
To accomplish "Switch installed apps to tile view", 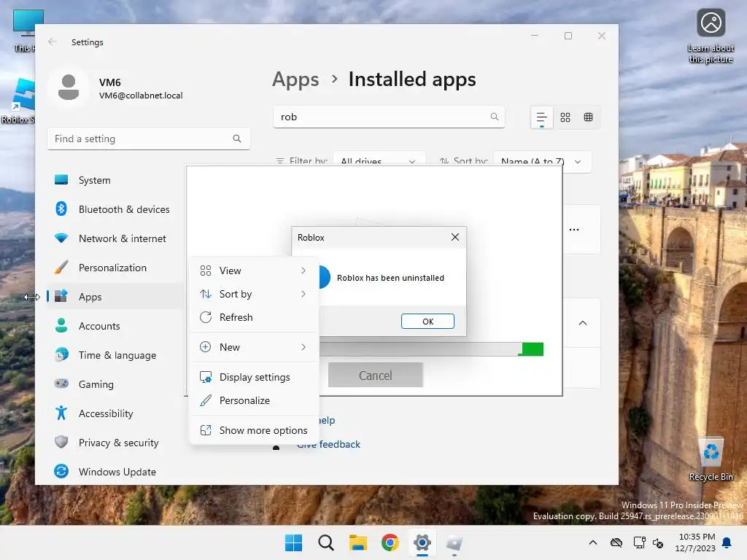I will pos(589,117).
